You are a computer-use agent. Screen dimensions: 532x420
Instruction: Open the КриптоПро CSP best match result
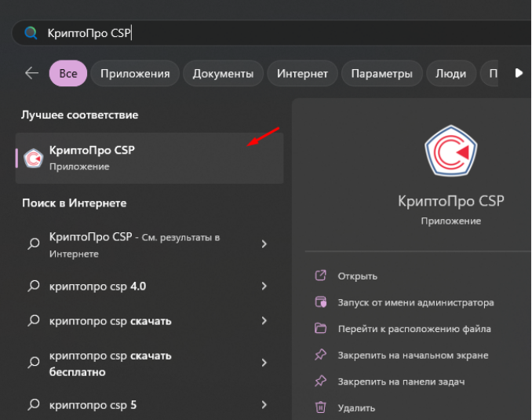tap(149, 159)
